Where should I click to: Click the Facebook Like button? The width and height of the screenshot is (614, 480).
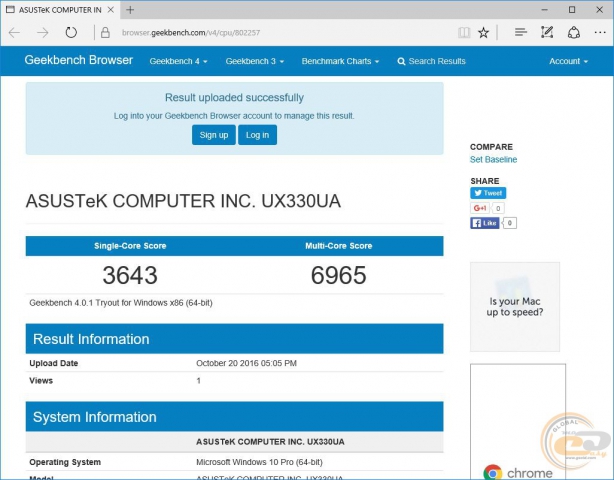pyautogui.click(x=485, y=223)
